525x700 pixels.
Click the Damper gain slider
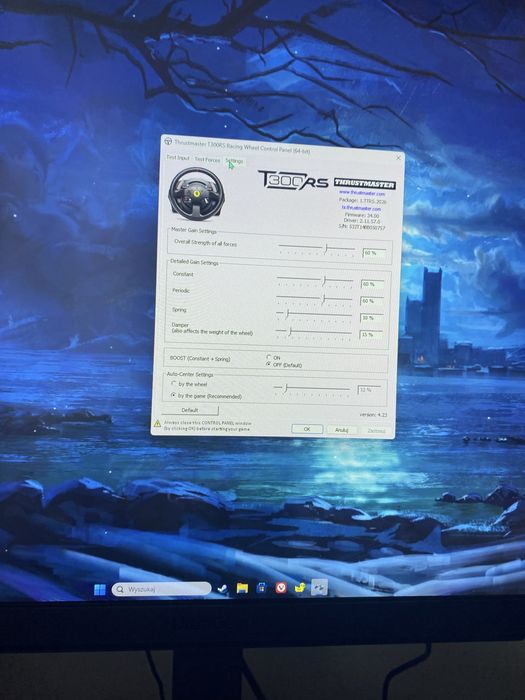(313, 333)
